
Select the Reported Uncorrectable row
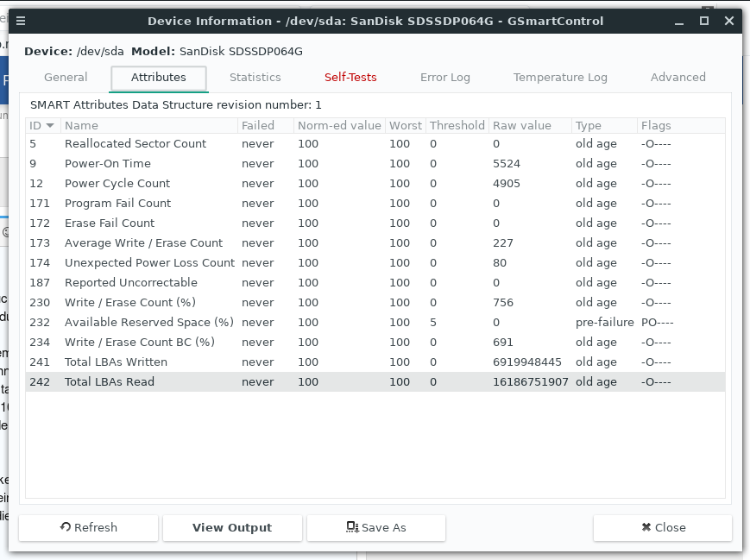375,283
